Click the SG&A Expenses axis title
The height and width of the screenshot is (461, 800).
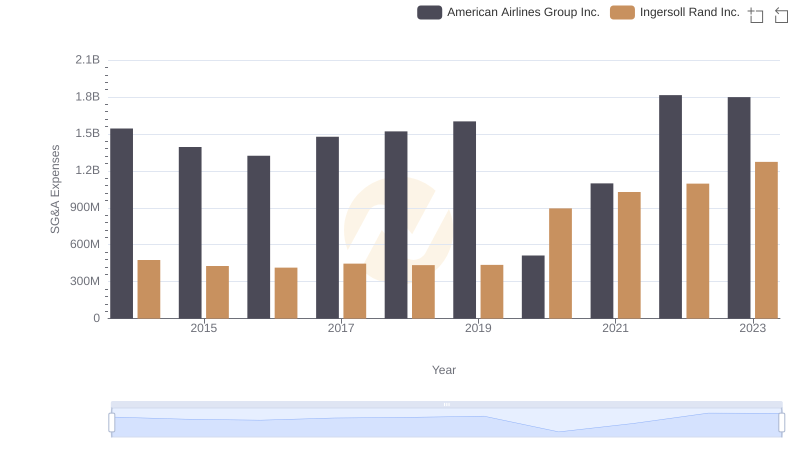click(x=55, y=189)
